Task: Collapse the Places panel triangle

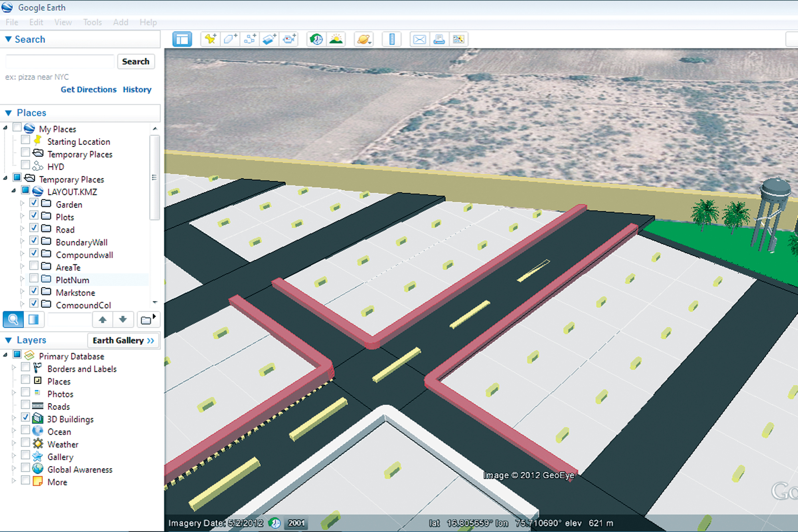Action: point(8,113)
